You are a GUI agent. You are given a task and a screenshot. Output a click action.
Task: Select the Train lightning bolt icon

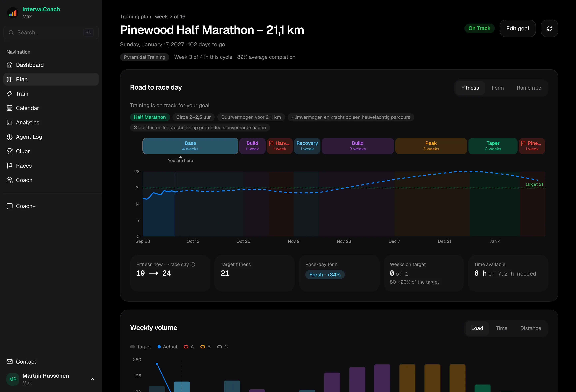click(10, 94)
